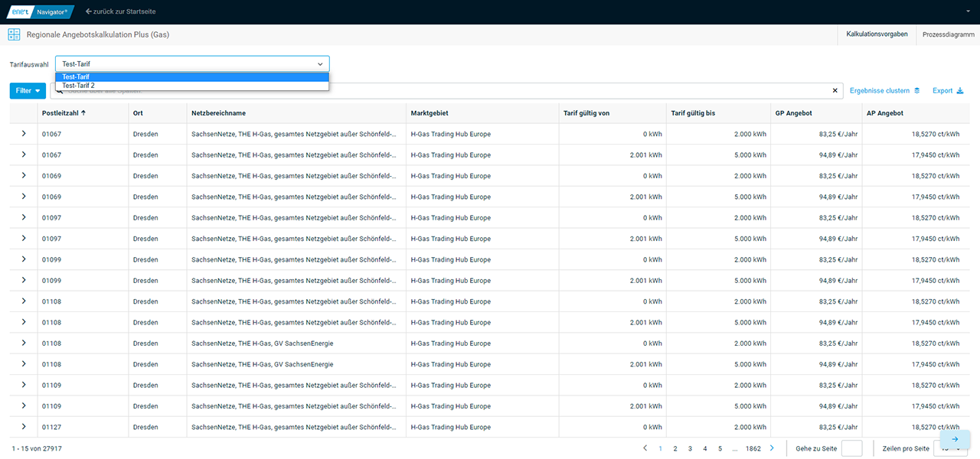980x459 pixels.
Task: Click the 'Gehe zu Seite' input box
Action: 851,448
